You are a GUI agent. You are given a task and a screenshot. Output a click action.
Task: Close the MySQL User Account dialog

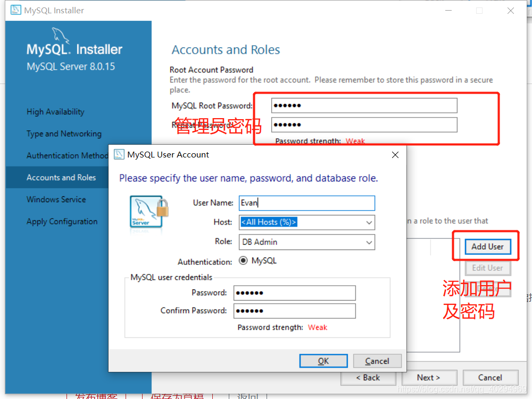[x=395, y=155]
